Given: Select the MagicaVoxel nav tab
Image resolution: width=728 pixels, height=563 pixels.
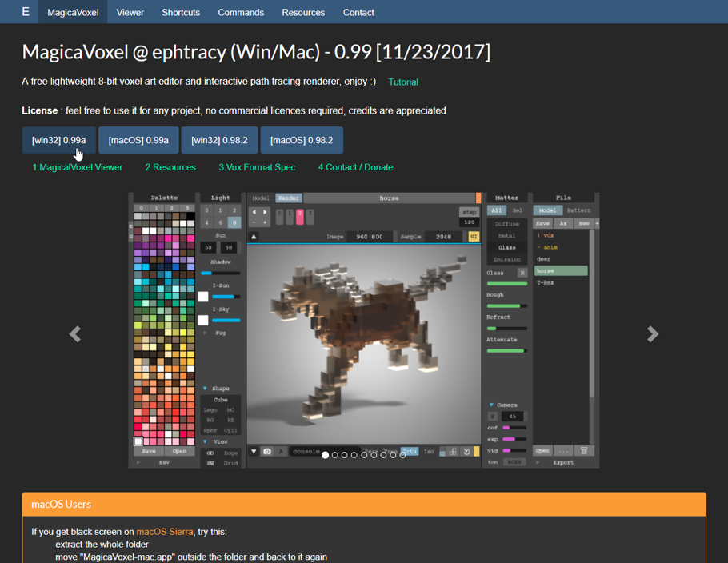Looking at the screenshot, I should click(x=73, y=12).
